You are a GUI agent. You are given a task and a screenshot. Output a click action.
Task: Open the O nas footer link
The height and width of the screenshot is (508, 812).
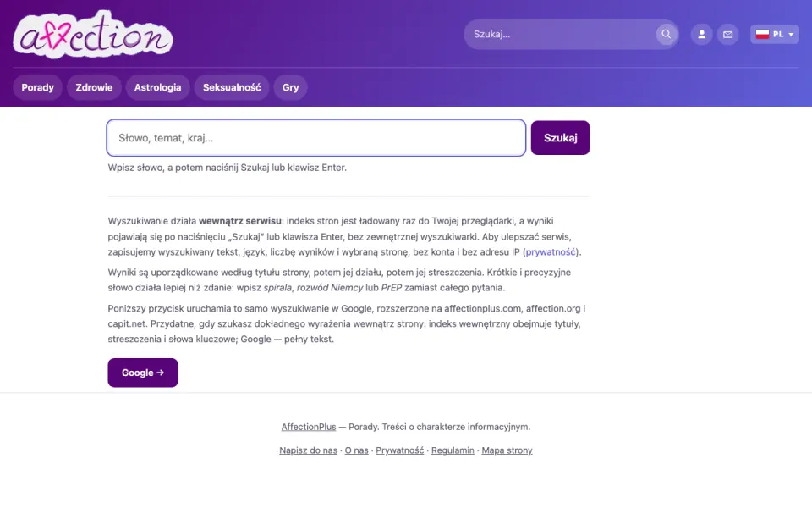pyautogui.click(x=357, y=450)
